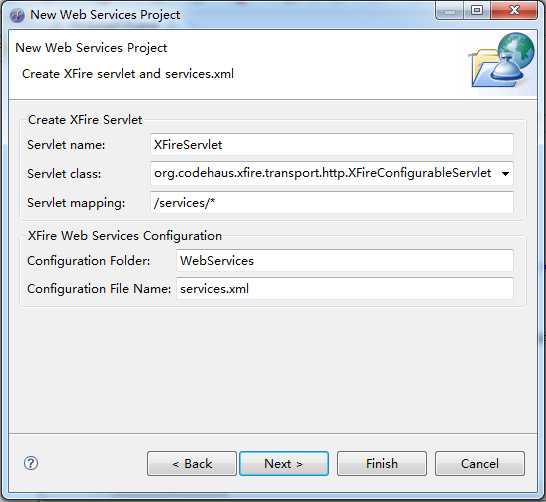Image resolution: width=546 pixels, height=502 pixels.
Task: Click the 'Servlet mapping:' label
Action: [76, 203]
